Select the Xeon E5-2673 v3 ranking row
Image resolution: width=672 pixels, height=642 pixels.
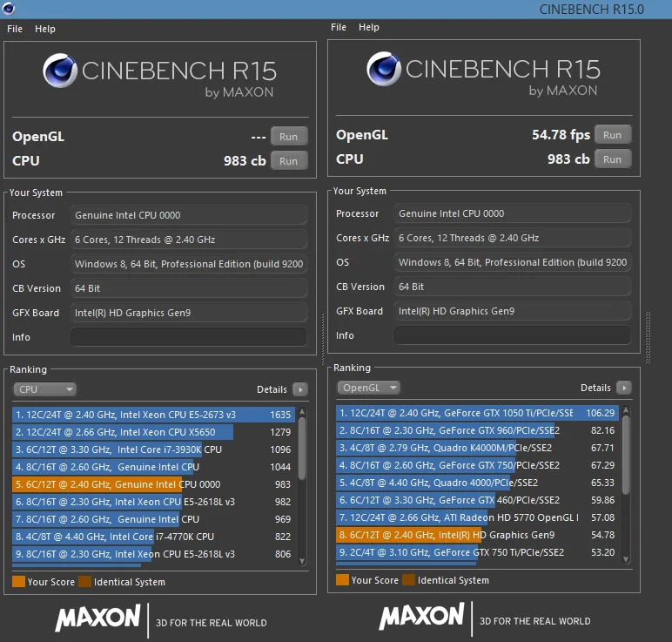[x=153, y=415]
